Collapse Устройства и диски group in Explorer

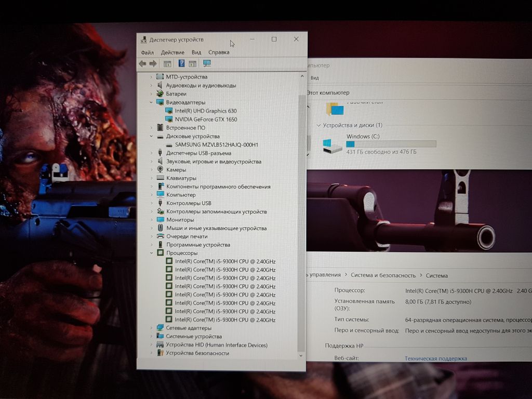[x=318, y=125]
